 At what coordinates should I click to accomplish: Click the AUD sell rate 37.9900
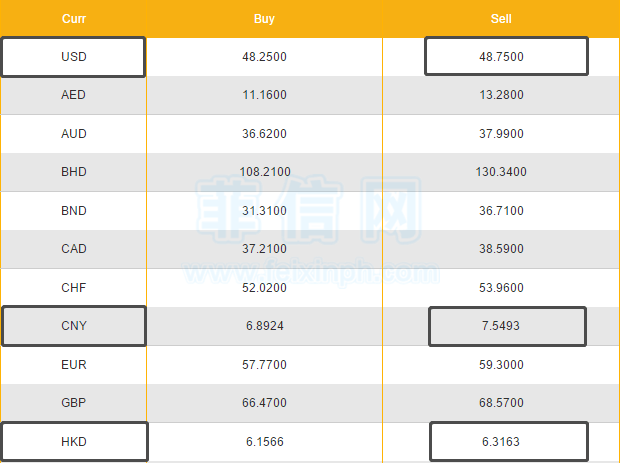[501, 134]
